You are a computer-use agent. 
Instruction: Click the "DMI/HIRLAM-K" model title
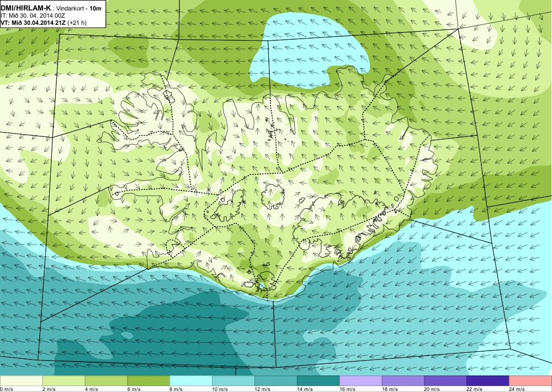(25, 8)
